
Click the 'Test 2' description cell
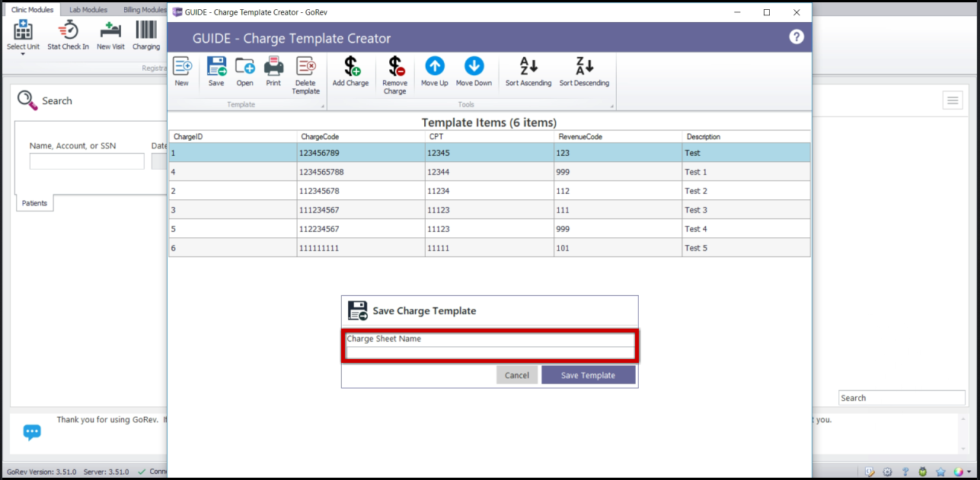746,191
